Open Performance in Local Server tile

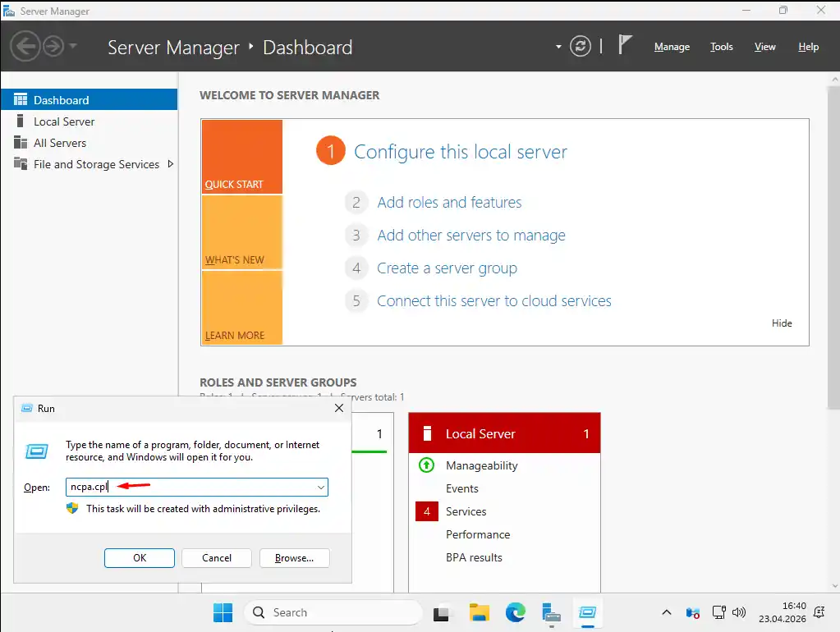tap(478, 534)
